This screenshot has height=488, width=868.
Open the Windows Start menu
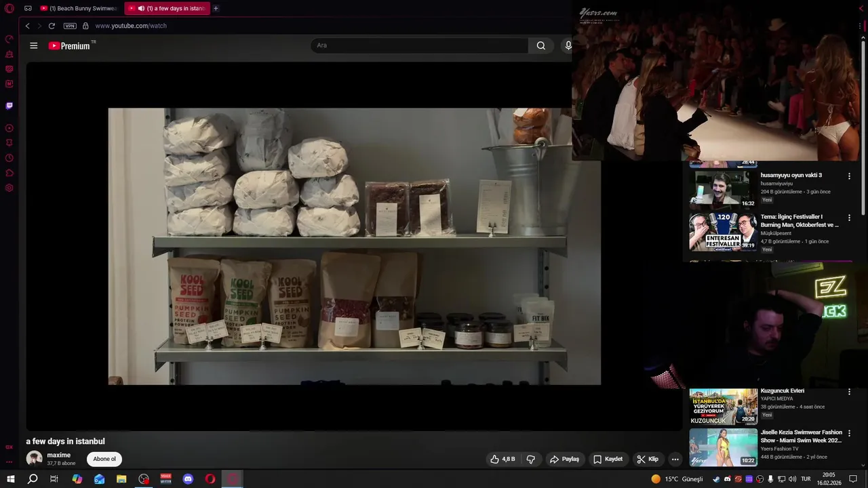[x=10, y=479]
